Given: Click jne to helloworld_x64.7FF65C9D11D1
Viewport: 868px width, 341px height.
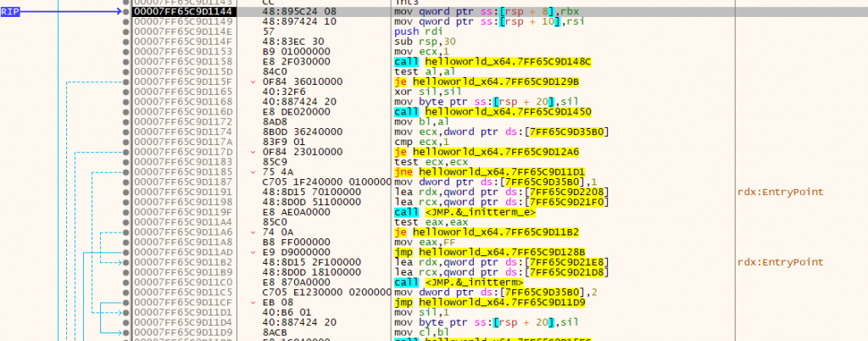Looking at the screenshot, I should click(490, 172).
